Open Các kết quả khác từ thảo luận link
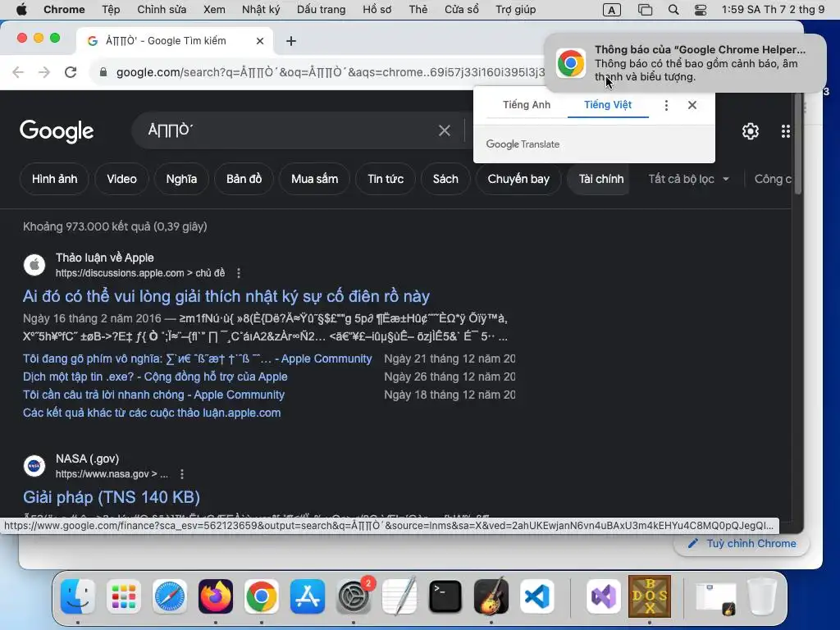The width and height of the screenshot is (840, 630). click(152, 413)
